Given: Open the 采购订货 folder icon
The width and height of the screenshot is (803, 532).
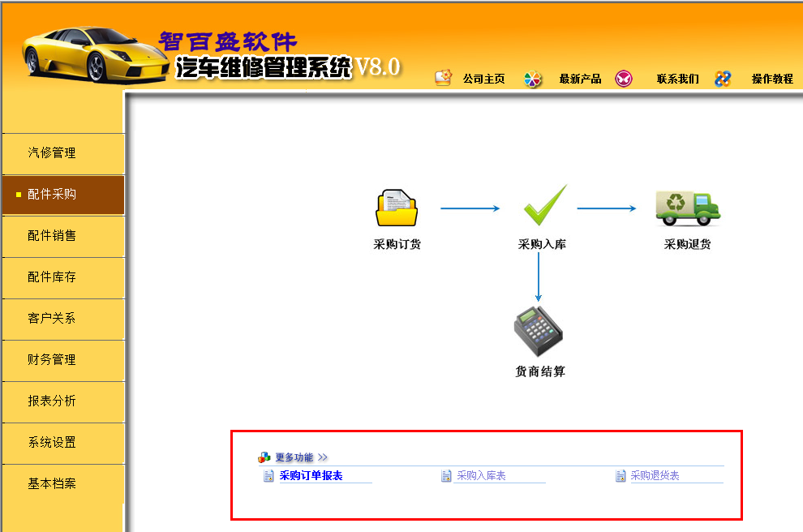Looking at the screenshot, I should pos(397,208).
